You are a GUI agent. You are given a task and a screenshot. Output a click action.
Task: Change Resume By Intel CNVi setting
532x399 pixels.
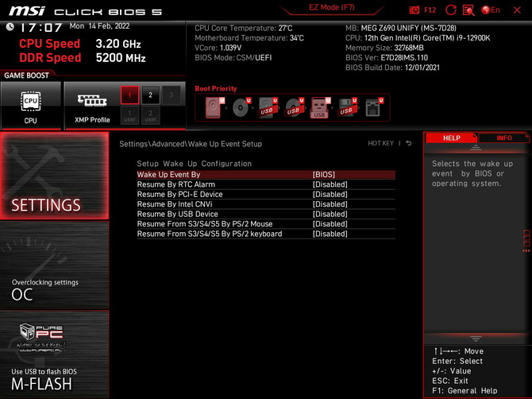click(x=266, y=204)
